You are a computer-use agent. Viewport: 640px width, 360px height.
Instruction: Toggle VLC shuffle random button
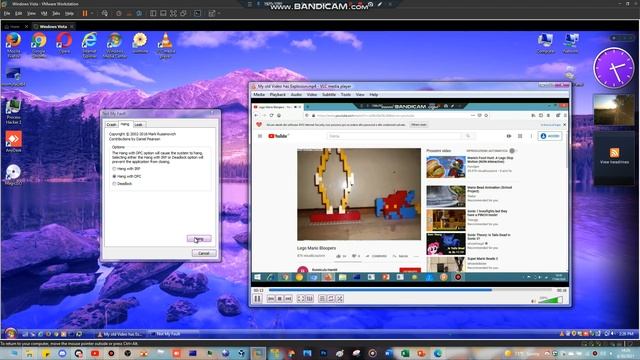point(340,299)
